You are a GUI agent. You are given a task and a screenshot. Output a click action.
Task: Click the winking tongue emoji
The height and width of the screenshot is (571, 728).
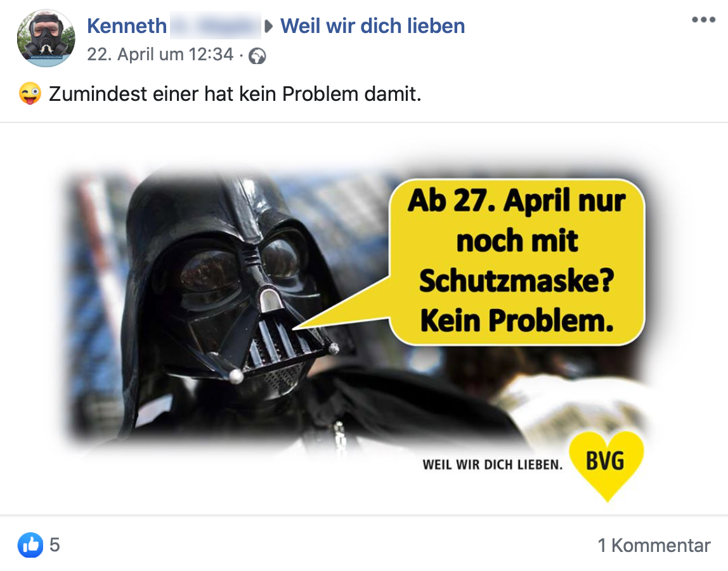pyautogui.click(x=30, y=93)
